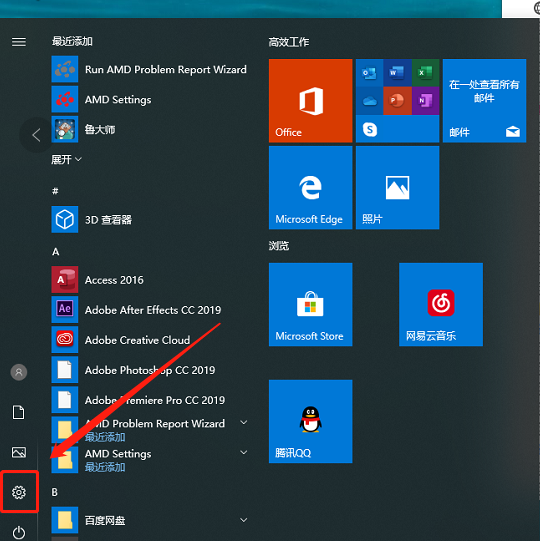Screen dimensions: 540x541
Task: Launch Run AMD Problem Report Wizard
Action: point(149,69)
